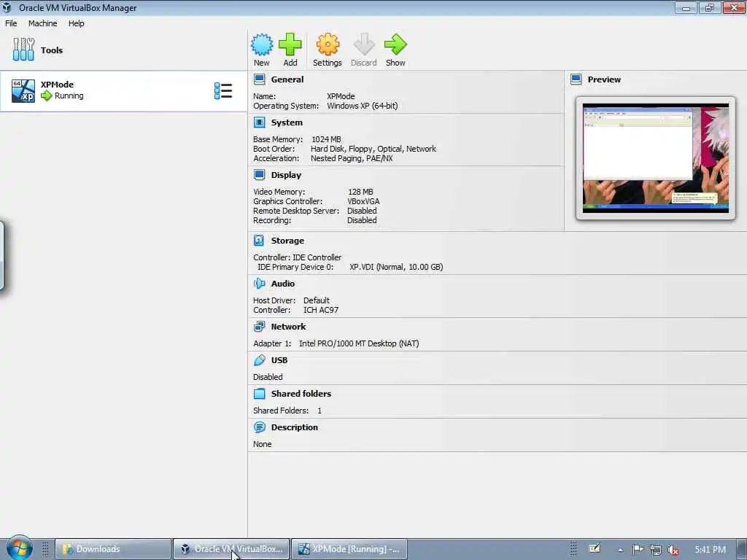
Task: Click the Description section speech bubble icon
Action: (x=259, y=427)
